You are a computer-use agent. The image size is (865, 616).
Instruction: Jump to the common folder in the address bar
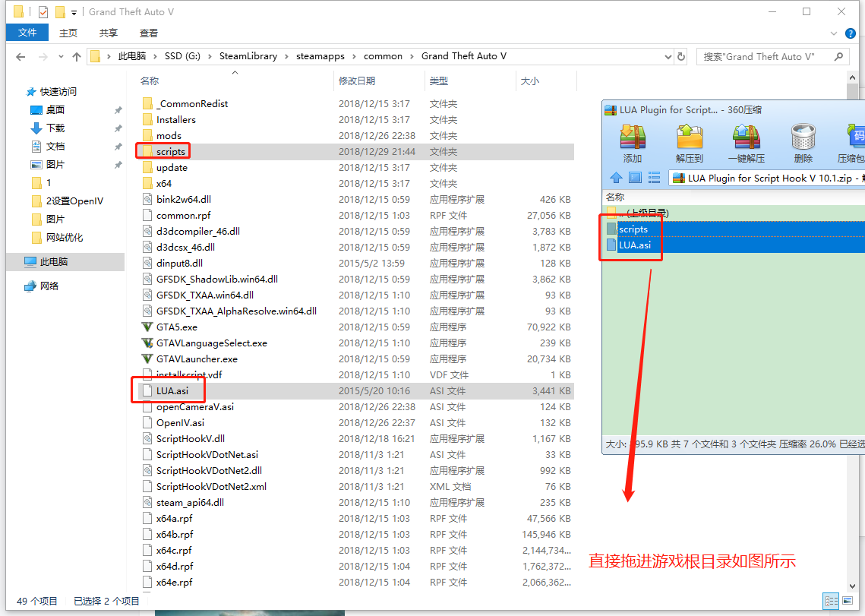pyautogui.click(x=383, y=56)
